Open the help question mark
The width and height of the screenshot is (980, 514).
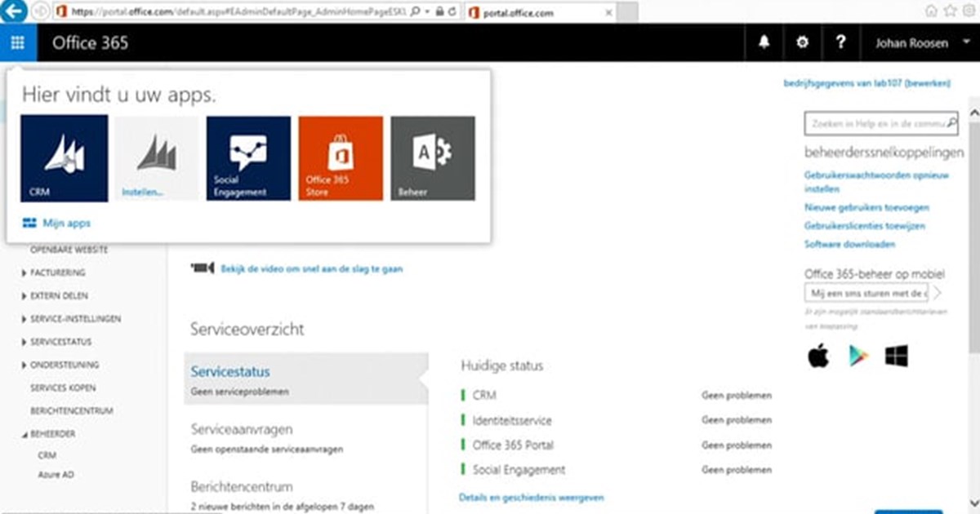click(x=841, y=43)
